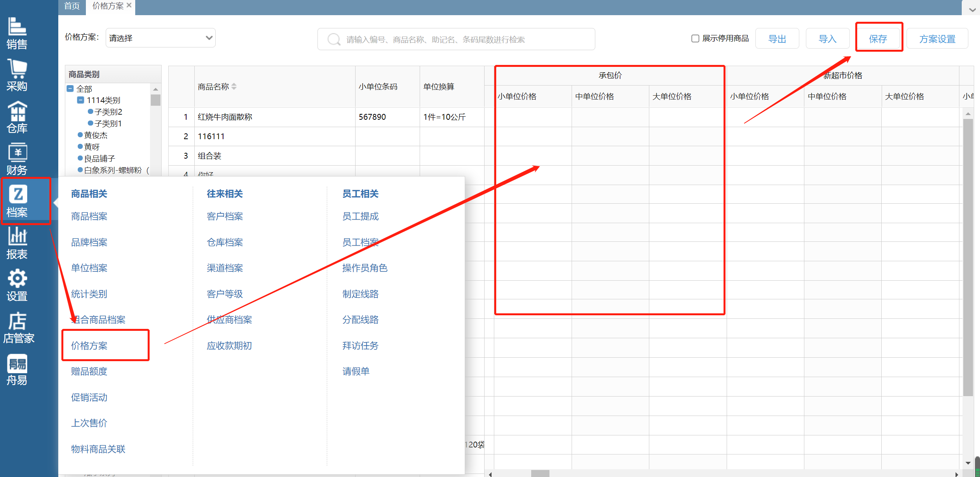This screenshot has height=477, width=980.
Task: Select 子类别2 in category tree
Action: [108, 112]
